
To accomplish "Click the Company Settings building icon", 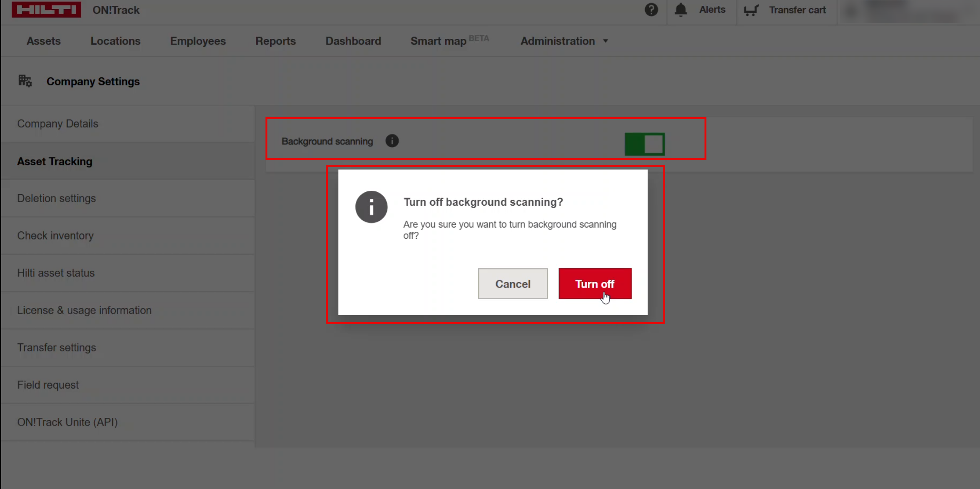I will pyautogui.click(x=25, y=81).
